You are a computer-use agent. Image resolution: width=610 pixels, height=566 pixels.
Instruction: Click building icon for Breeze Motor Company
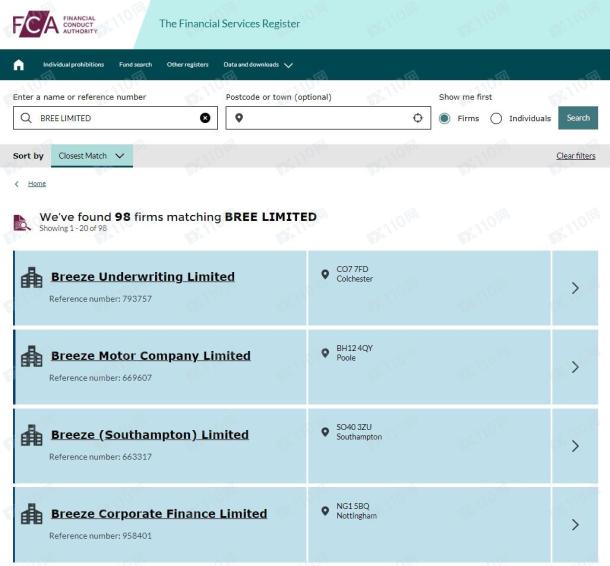coord(32,356)
